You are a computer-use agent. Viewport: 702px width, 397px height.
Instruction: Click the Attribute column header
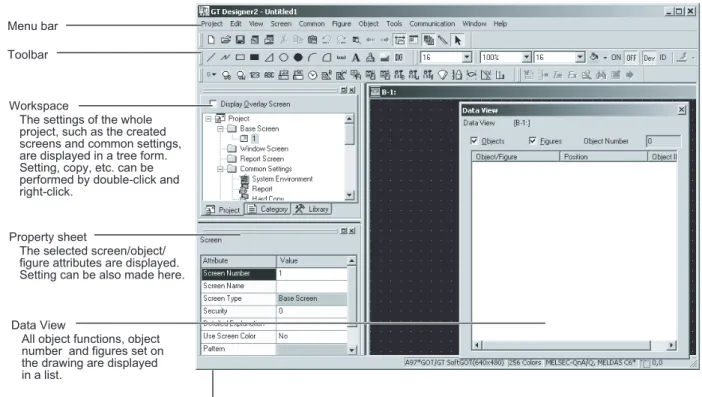239,260
